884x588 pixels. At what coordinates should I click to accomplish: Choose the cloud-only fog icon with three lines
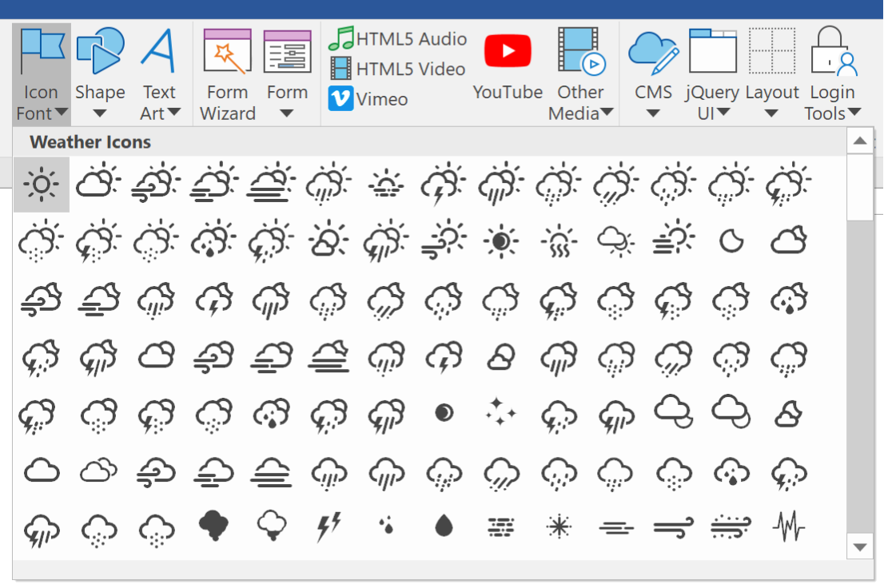click(271, 471)
